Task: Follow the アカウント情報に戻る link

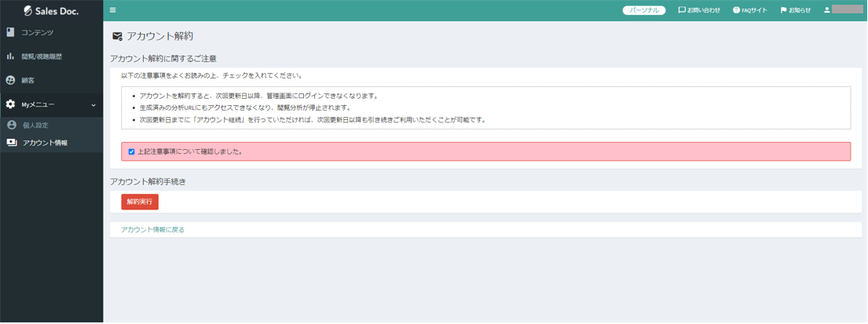Action: [x=153, y=230]
